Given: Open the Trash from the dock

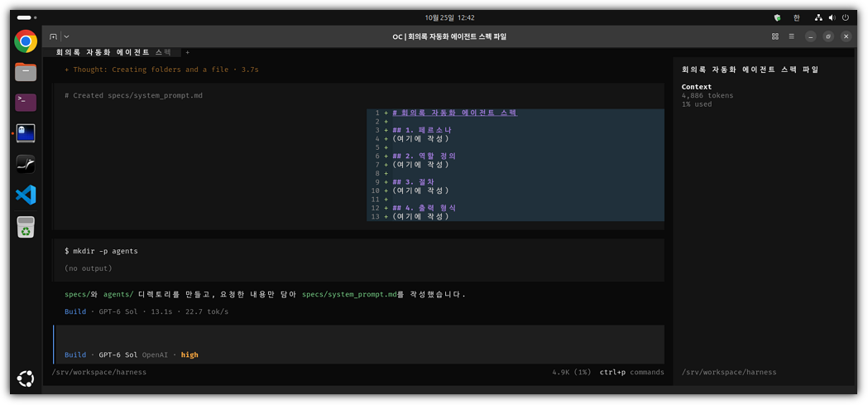Looking at the screenshot, I should coord(26,227).
